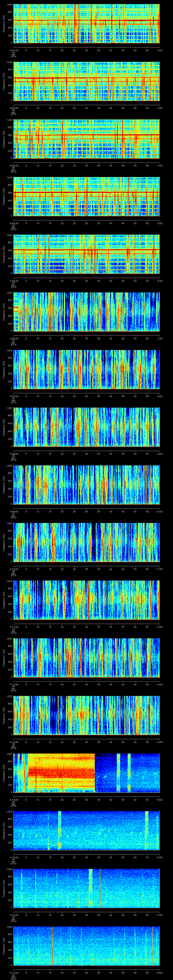Viewport: 173px width, 980px height.
Task: Click the 4:03:00 start time label
Action: pos(14,166)
